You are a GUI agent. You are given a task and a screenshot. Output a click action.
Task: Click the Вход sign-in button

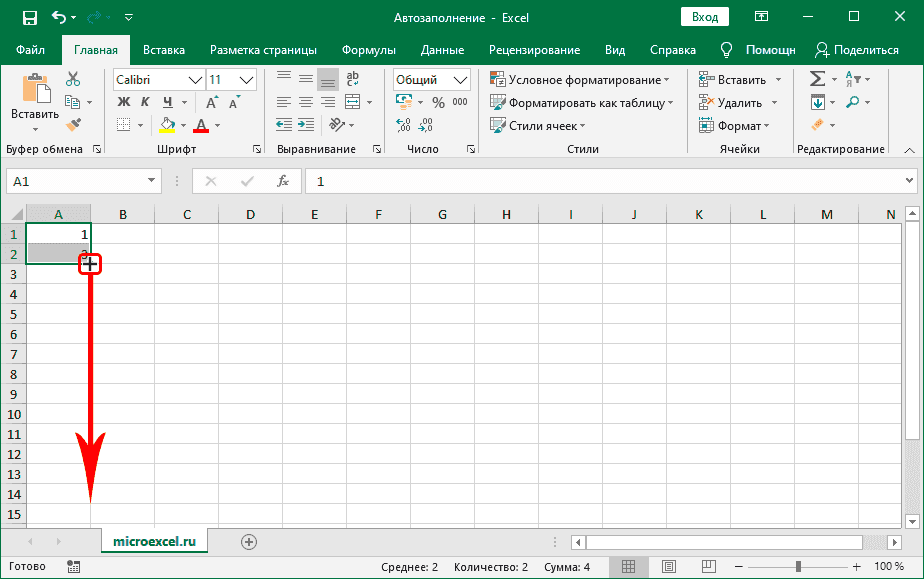tap(705, 17)
